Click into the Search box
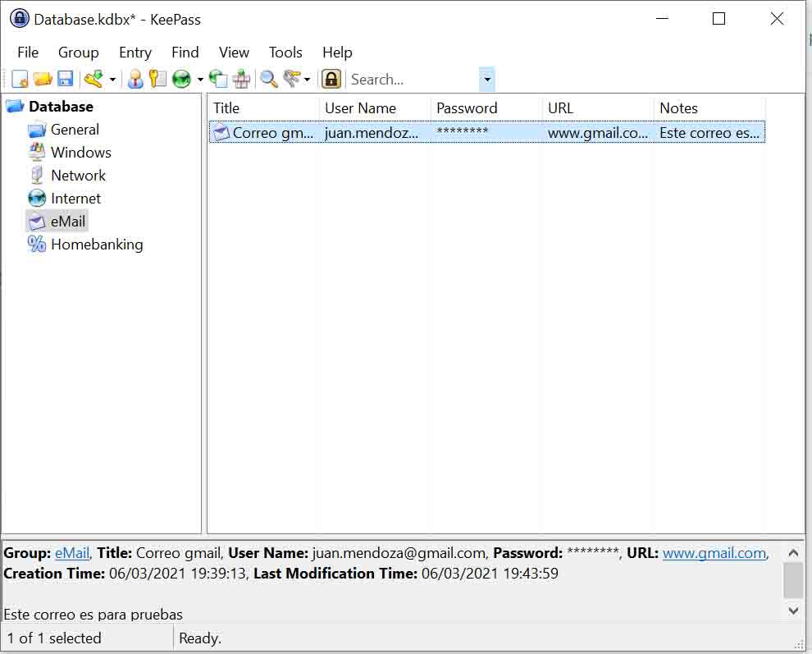Image resolution: width=812 pixels, height=654 pixels. pos(413,80)
